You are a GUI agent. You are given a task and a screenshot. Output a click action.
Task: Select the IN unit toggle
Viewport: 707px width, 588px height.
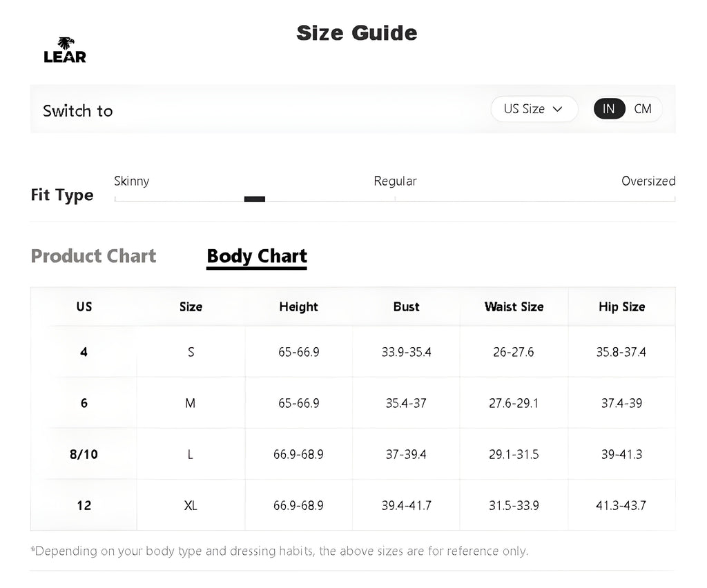coord(609,109)
